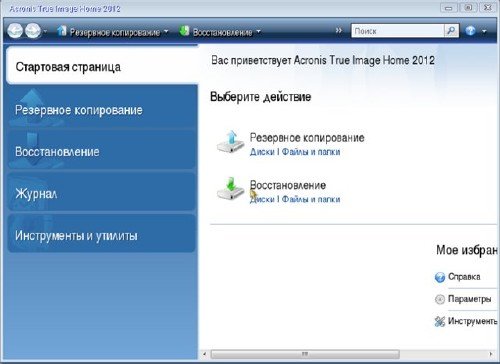
Task: Click the blue help question icon
Action: 470,31
